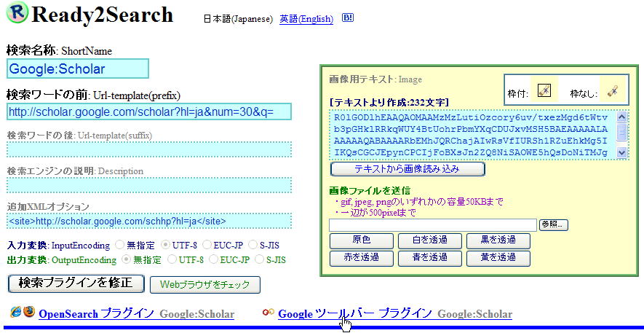
Task: Focus the Url-template prefix field
Action: pos(149,111)
